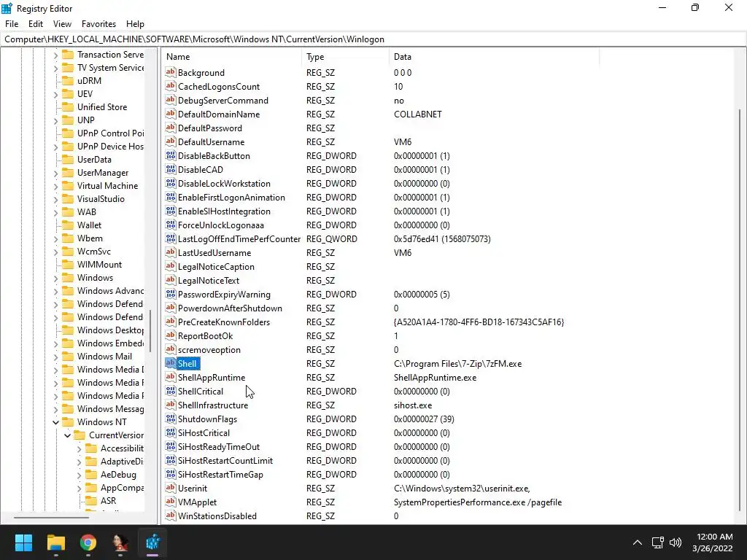Click the Background value string icon
The width and height of the screenshot is (747, 560).
click(x=171, y=72)
